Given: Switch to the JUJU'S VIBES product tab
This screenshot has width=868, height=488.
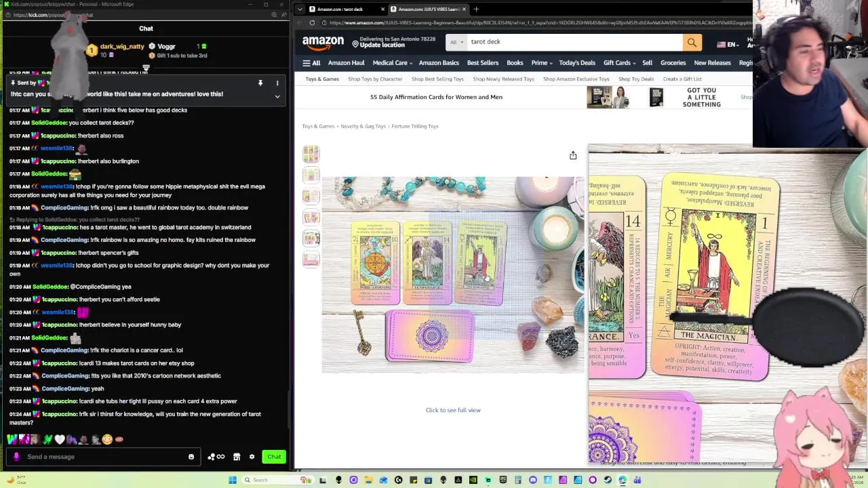Looking at the screenshot, I should [429, 9].
